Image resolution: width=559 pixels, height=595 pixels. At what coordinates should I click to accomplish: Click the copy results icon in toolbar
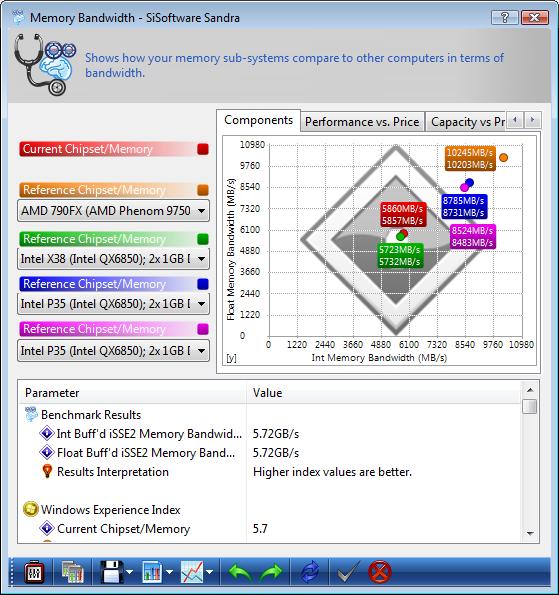point(73,572)
